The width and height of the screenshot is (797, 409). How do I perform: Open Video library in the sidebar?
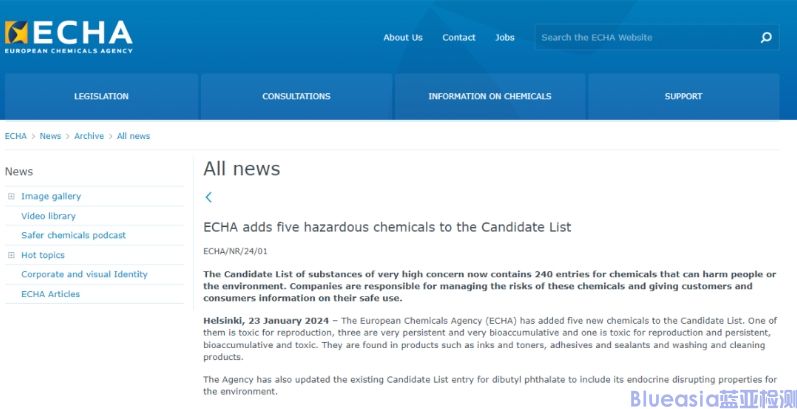(x=48, y=216)
